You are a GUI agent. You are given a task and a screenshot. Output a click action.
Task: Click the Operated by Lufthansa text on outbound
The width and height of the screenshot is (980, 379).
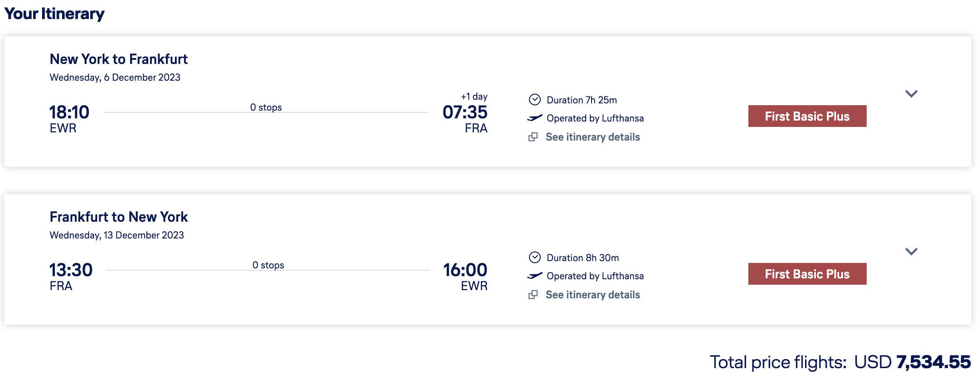[595, 118]
